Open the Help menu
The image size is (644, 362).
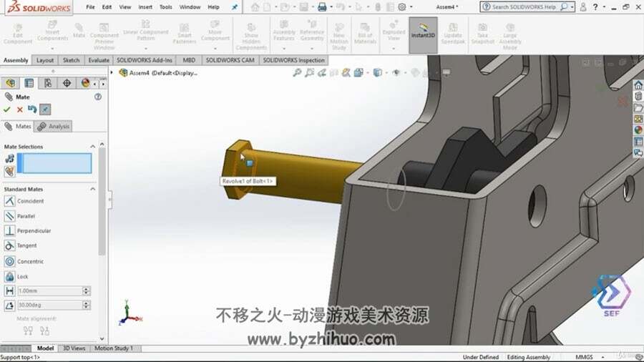[x=213, y=7]
